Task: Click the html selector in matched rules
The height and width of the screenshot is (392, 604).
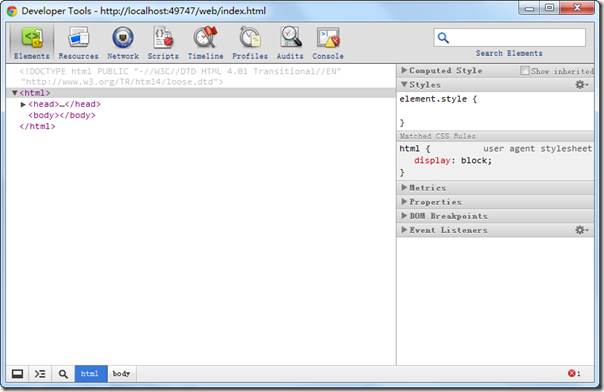Action: coord(409,149)
